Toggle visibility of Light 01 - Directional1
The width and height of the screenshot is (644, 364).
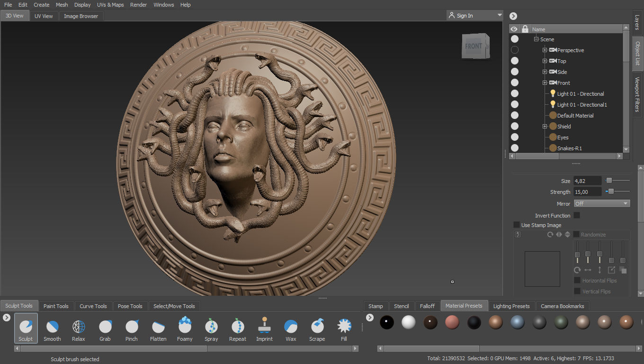pos(515,104)
